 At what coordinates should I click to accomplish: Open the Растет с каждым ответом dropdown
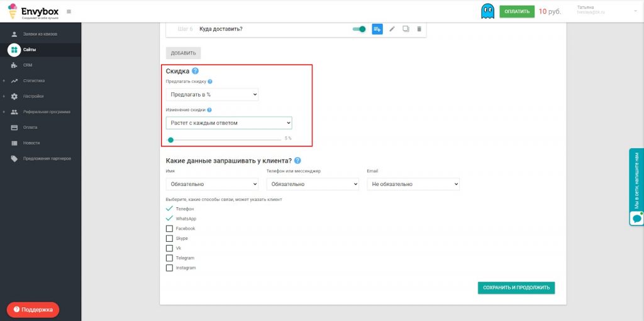click(x=229, y=122)
